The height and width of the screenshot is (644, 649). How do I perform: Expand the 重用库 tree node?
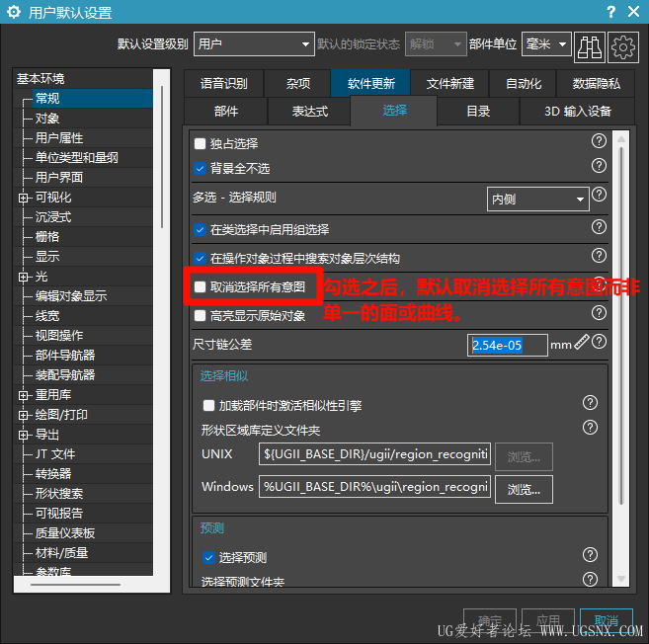pyautogui.click(x=23, y=396)
